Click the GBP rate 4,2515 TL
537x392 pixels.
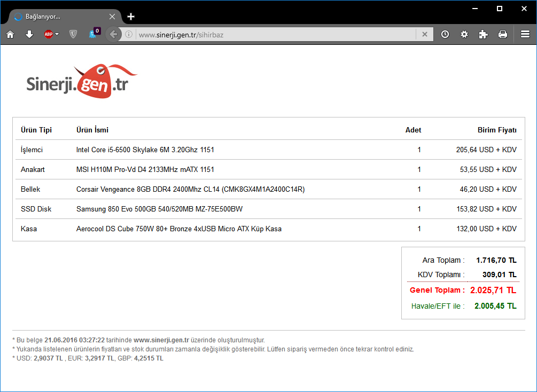[149, 358]
